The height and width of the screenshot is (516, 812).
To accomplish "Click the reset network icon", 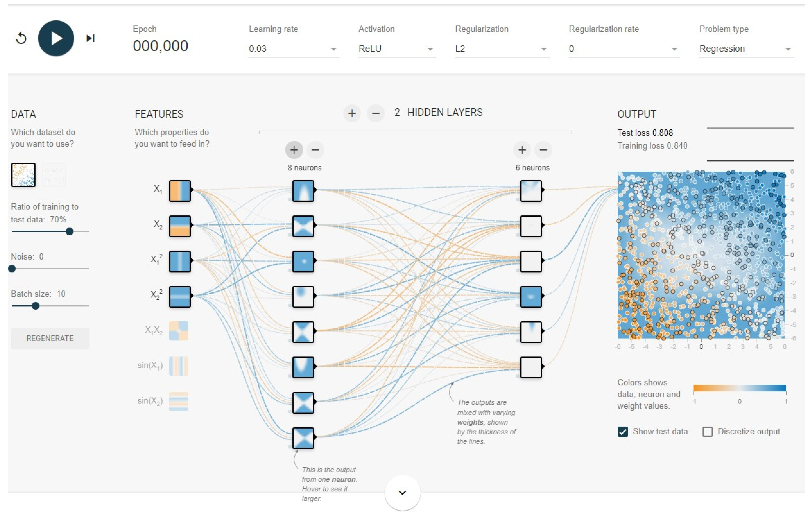I will point(21,38).
